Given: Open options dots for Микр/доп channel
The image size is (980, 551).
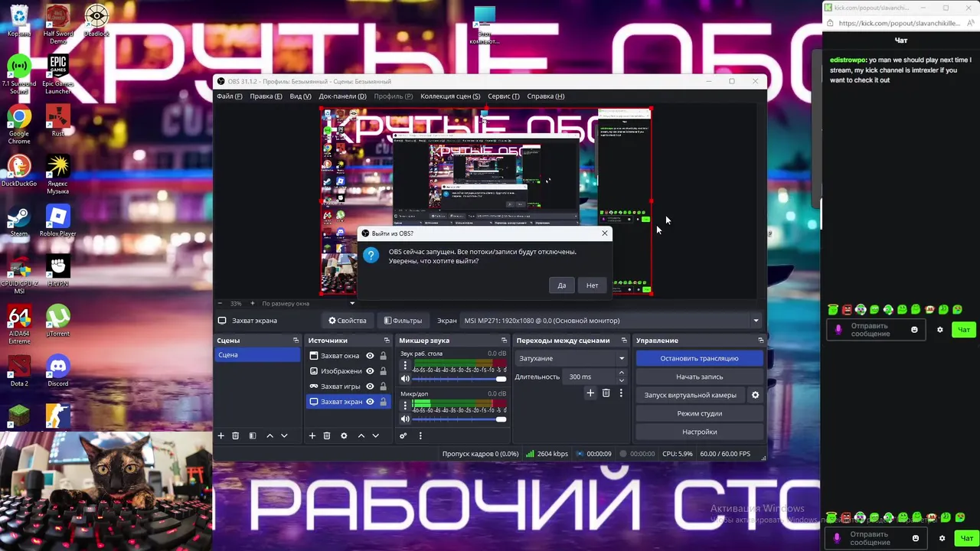Looking at the screenshot, I should click(x=405, y=406).
